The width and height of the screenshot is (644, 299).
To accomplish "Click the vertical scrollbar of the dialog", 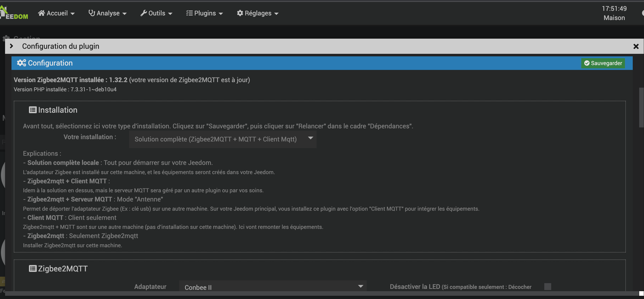I will click(641, 108).
